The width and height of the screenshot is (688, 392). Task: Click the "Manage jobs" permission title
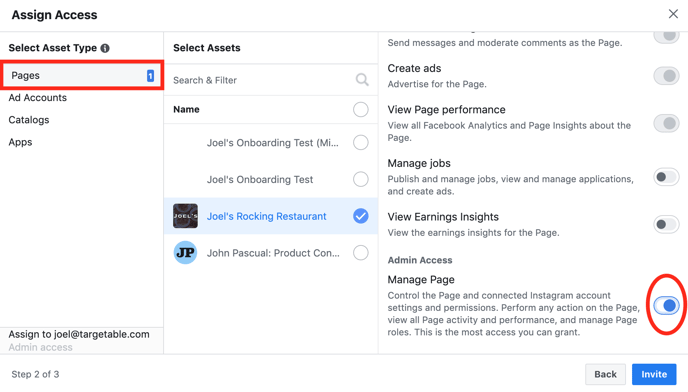(419, 163)
